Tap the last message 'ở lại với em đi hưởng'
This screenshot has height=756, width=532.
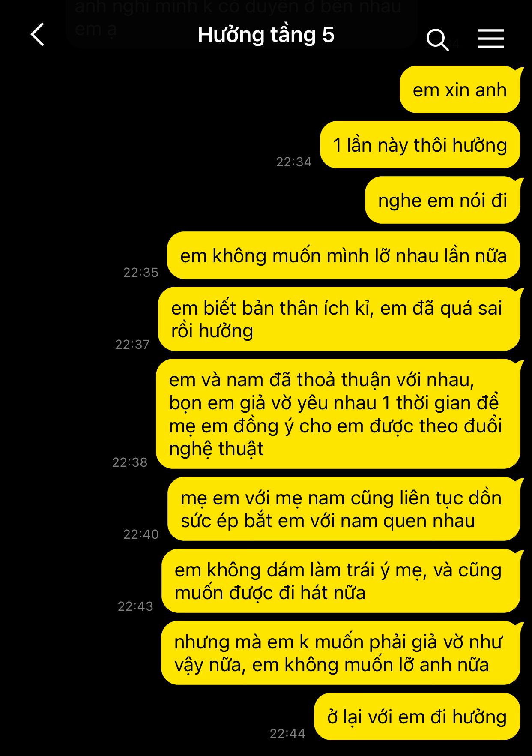tap(417, 717)
